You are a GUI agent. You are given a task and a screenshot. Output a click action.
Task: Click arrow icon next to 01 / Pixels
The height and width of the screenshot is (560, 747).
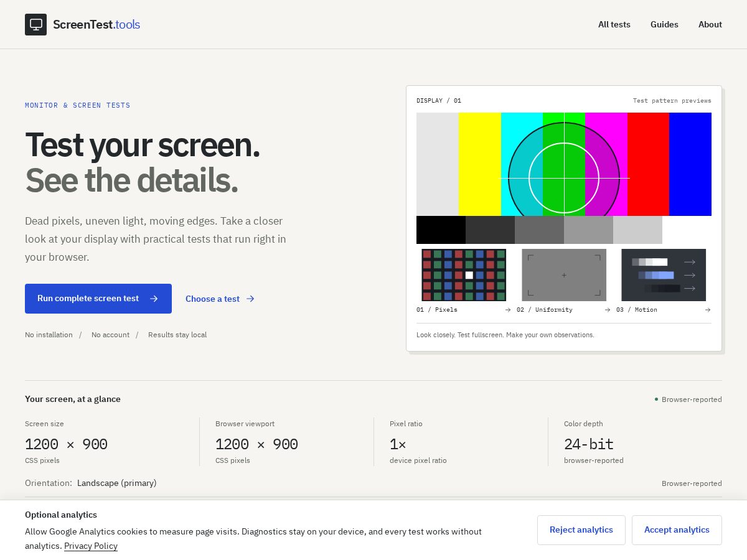508,310
